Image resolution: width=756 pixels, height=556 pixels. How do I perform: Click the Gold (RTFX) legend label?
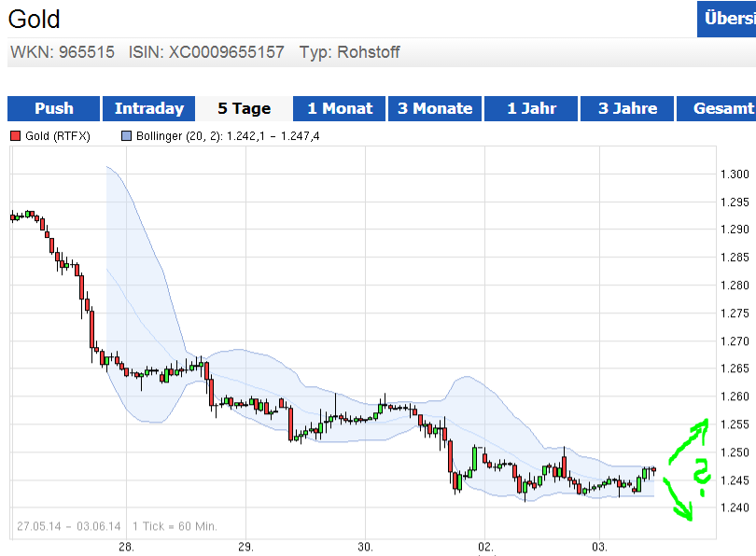[57, 136]
